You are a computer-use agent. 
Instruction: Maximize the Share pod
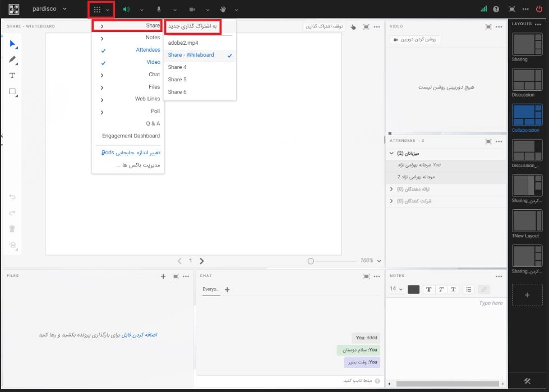click(x=366, y=26)
